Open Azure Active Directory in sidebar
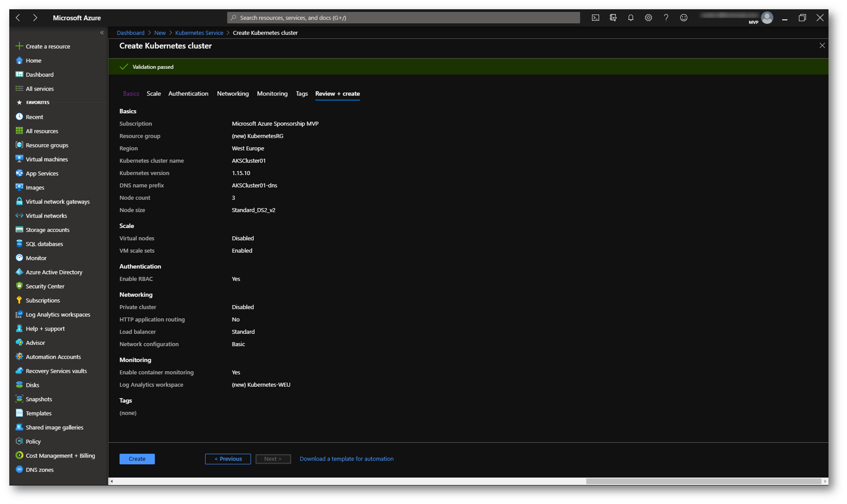847x504 pixels. (54, 272)
